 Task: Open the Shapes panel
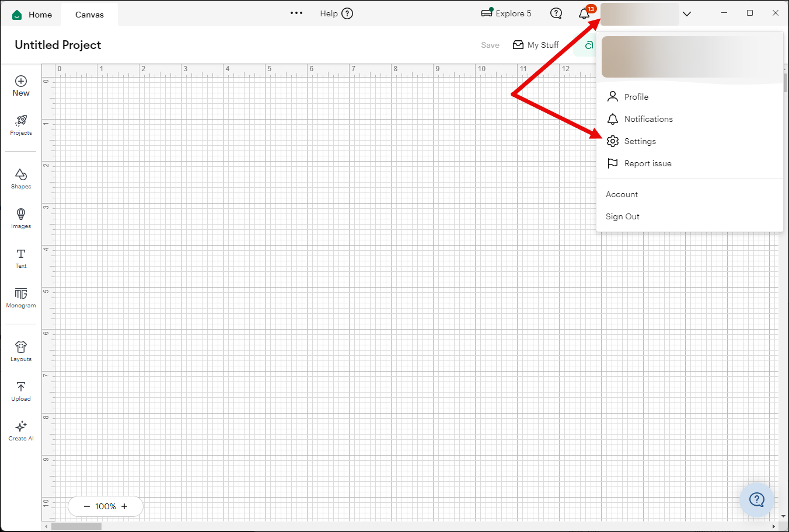pyautogui.click(x=20, y=178)
